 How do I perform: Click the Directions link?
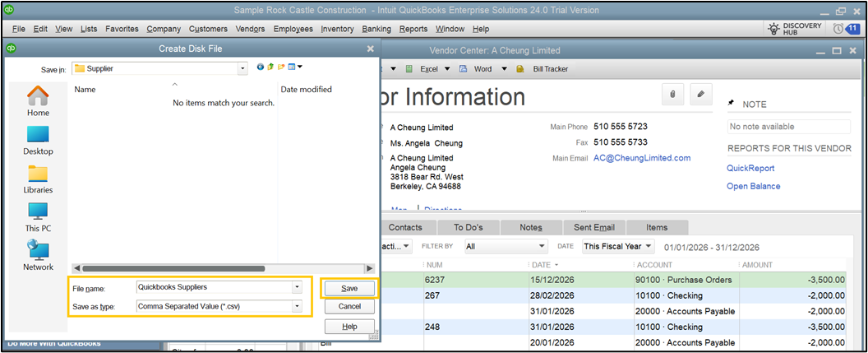[442, 210]
